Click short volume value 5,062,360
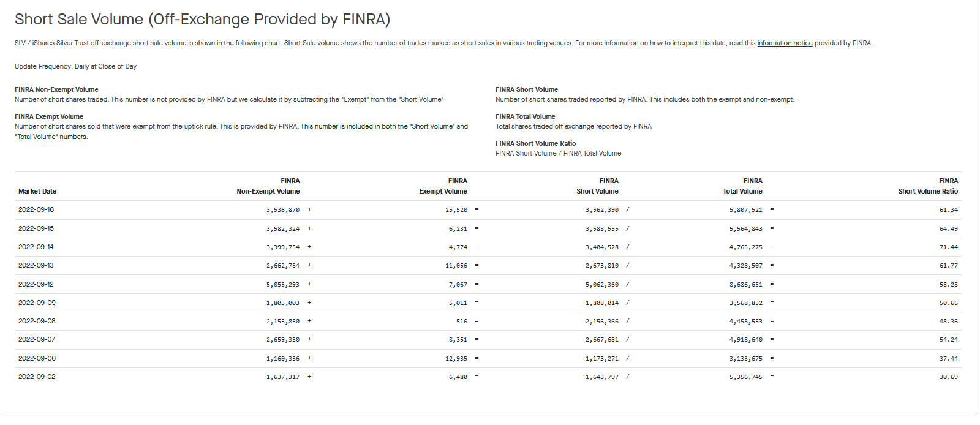 point(602,285)
